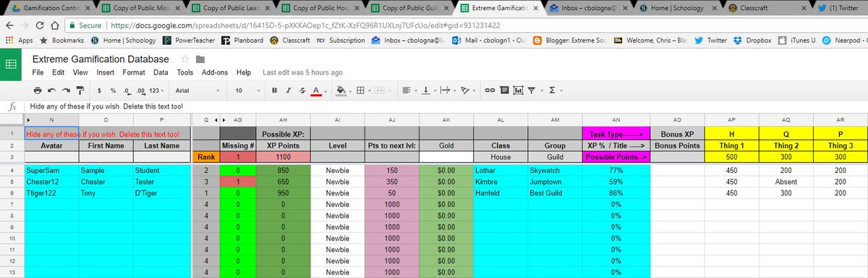Pick the fill color paint bucket

coord(341,90)
